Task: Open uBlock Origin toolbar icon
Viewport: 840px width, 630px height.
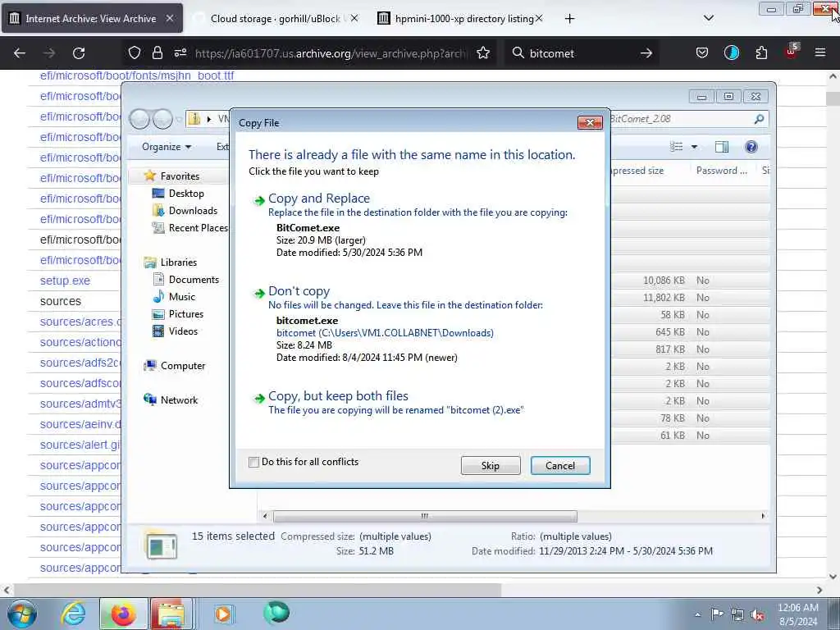Action: tap(792, 52)
